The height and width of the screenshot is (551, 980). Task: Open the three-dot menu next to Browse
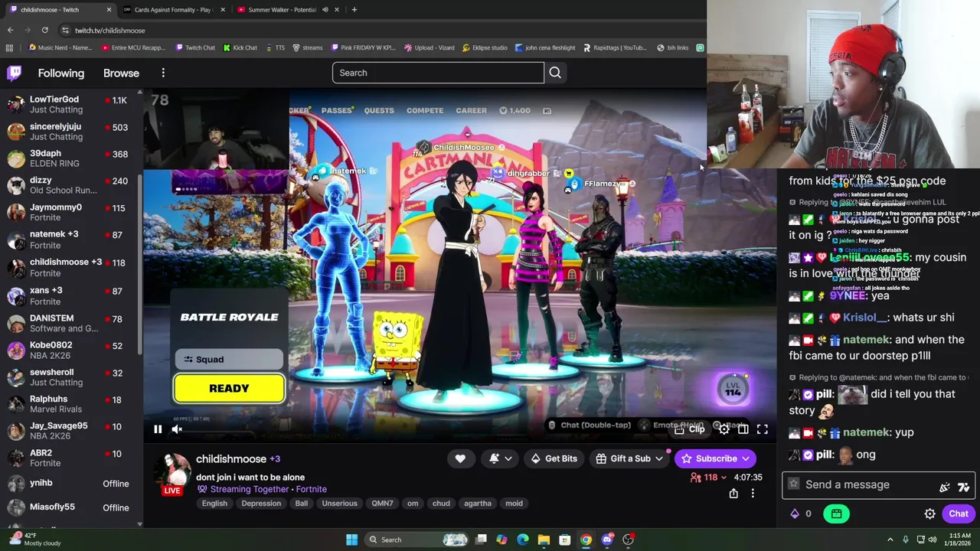pos(163,73)
